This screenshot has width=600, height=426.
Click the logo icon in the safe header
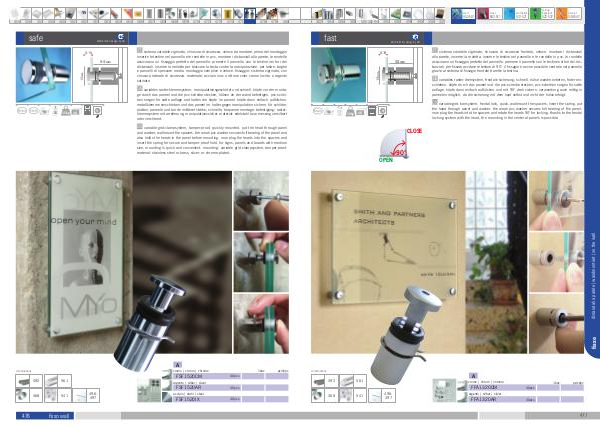click(121, 37)
